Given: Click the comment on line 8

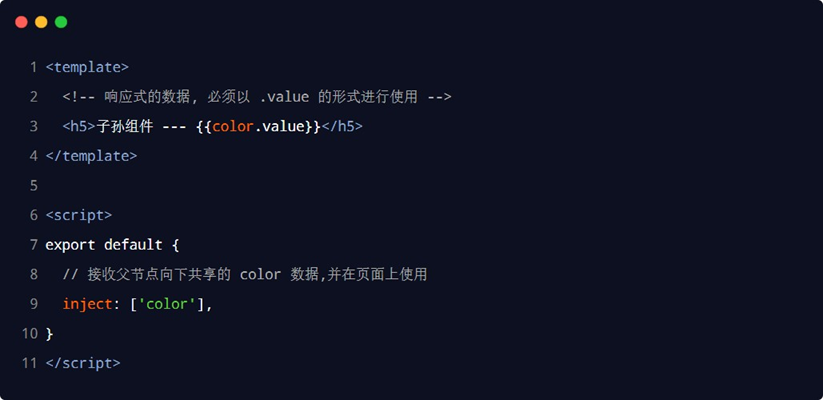Looking at the screenshot, I should (x=245, y=274).
